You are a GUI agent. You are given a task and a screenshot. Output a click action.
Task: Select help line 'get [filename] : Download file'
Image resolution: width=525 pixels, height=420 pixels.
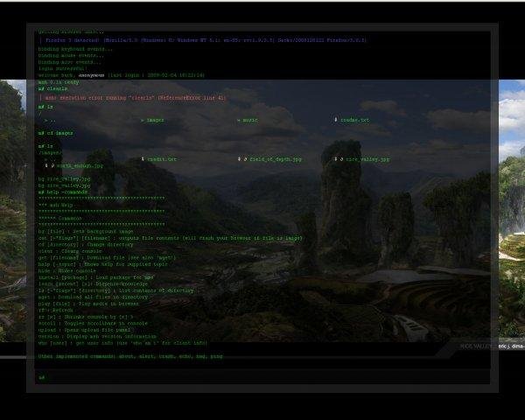[x=107, y=257]
